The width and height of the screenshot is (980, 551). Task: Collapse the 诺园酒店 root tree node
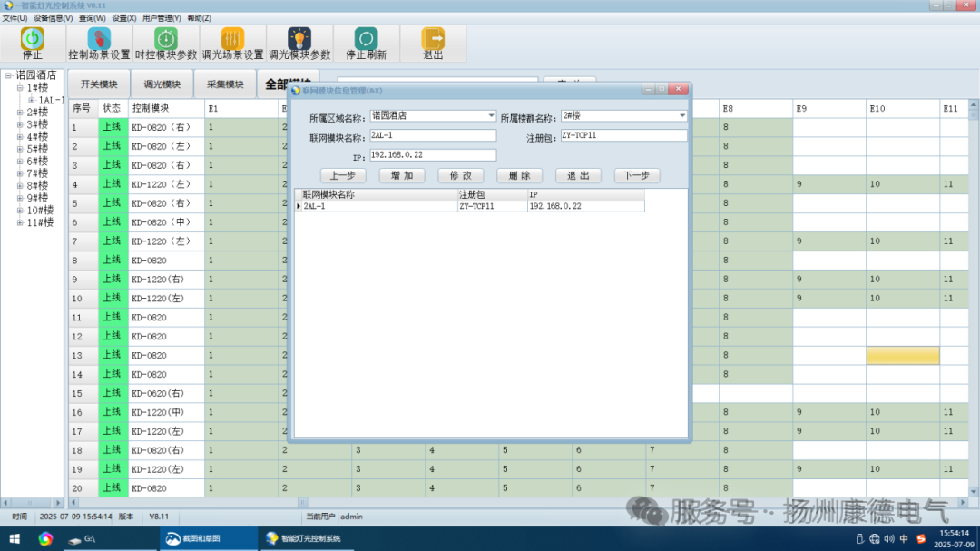tap(8, 75)
